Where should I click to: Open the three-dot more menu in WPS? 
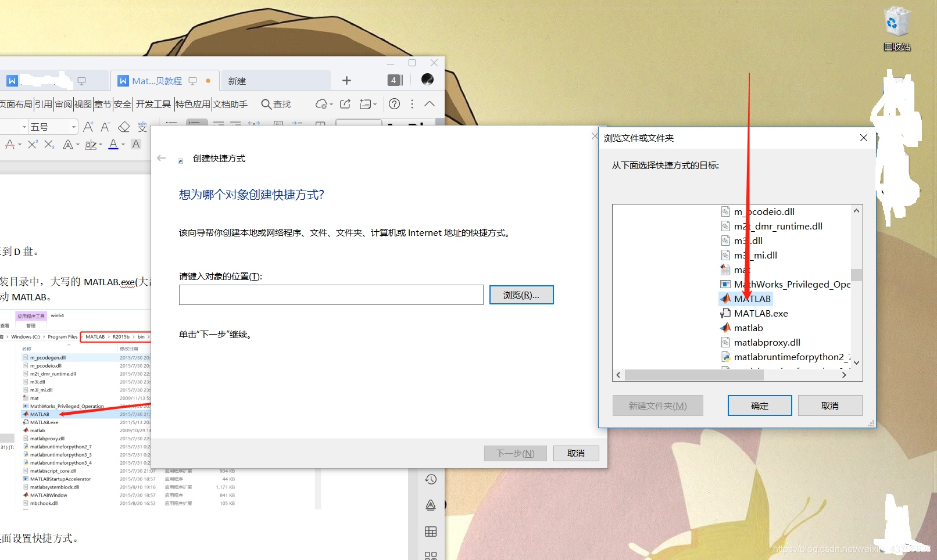click(x=412, y=104)
